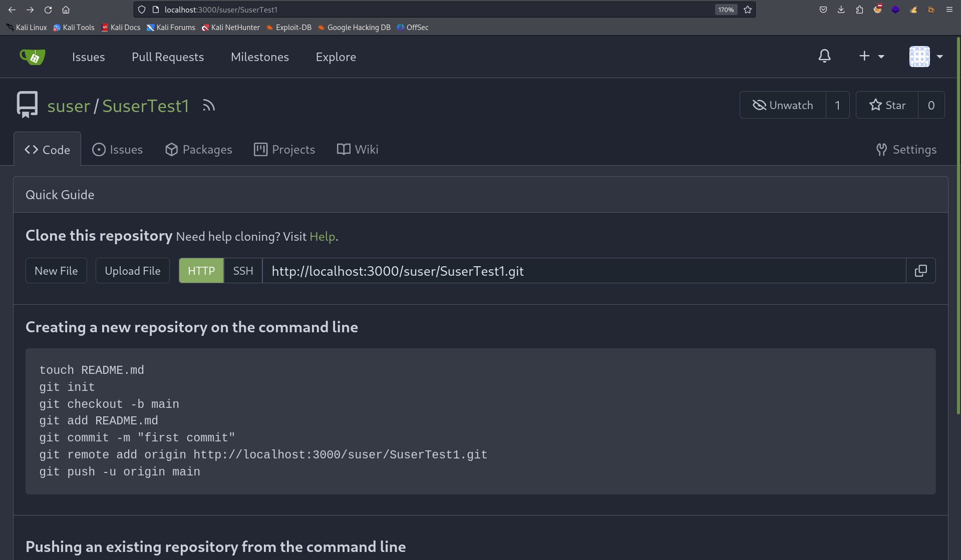Open the browser downloads panel

tap(841, 10)
